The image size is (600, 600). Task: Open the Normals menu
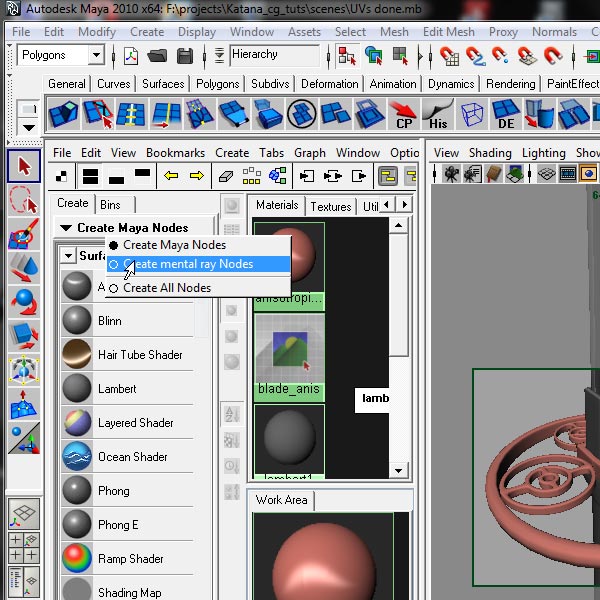tap(554, 32)
